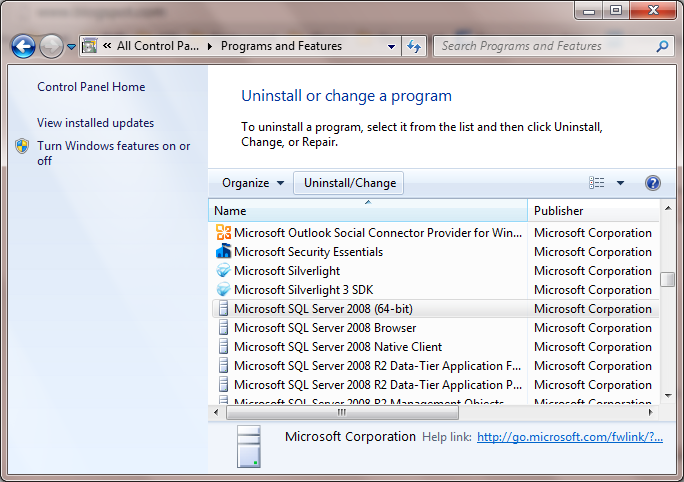The width and height of the screenshot is (684, 482).
Task: Click the Silverlight 3 SDK icon
Action: 223,289
